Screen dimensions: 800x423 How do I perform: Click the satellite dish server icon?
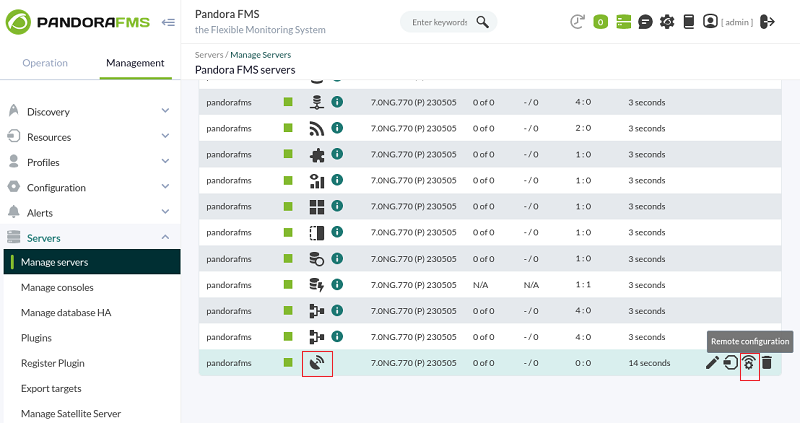coord(317,363)
